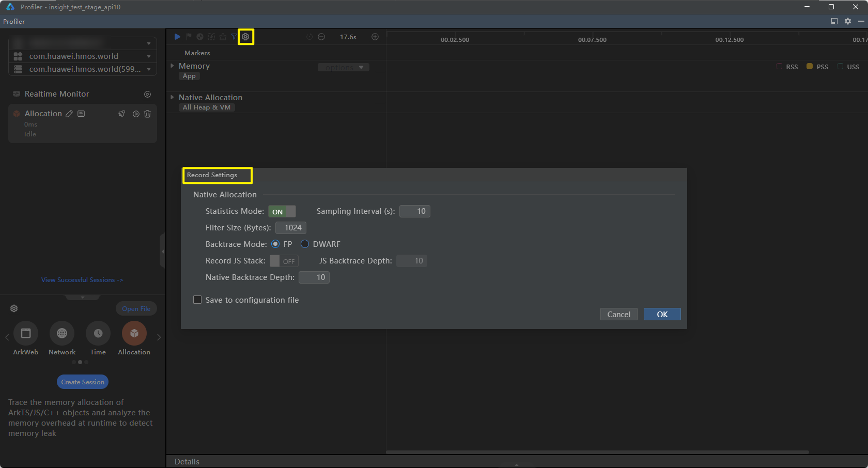Viewport: 868px width, 468px height.
Task: Select the Network template icon
Action: click(62, 334)
